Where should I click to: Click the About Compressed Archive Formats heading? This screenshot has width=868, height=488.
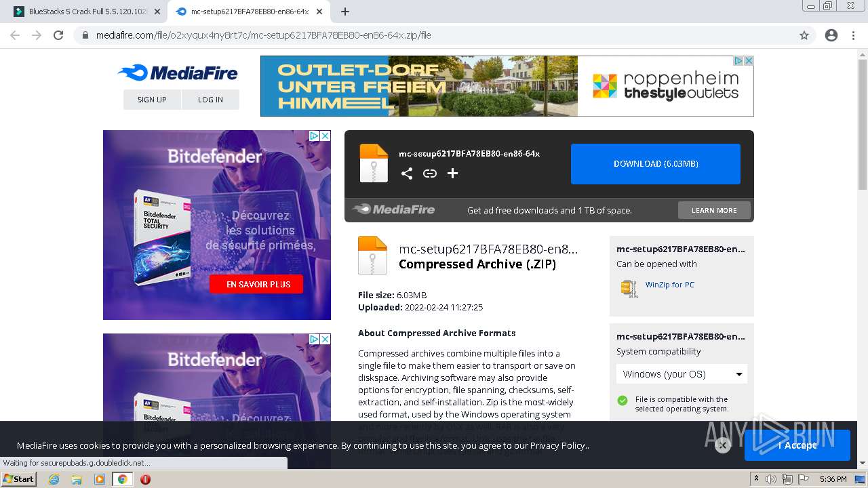[x=437, y=333]
